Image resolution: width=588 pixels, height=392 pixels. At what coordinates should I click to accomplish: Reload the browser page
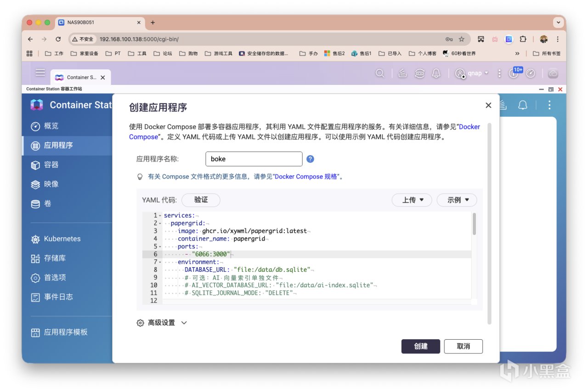click(58, 39)
